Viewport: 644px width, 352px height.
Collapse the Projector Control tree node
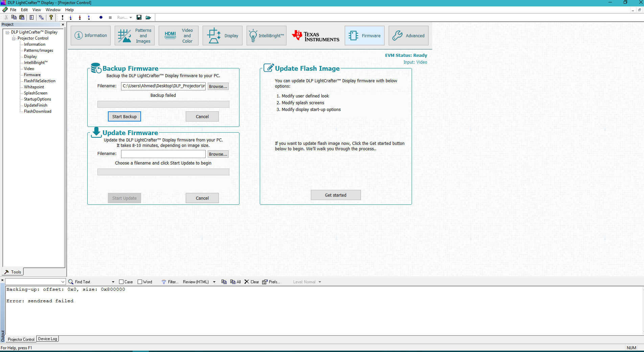click(x=14, y=38)
